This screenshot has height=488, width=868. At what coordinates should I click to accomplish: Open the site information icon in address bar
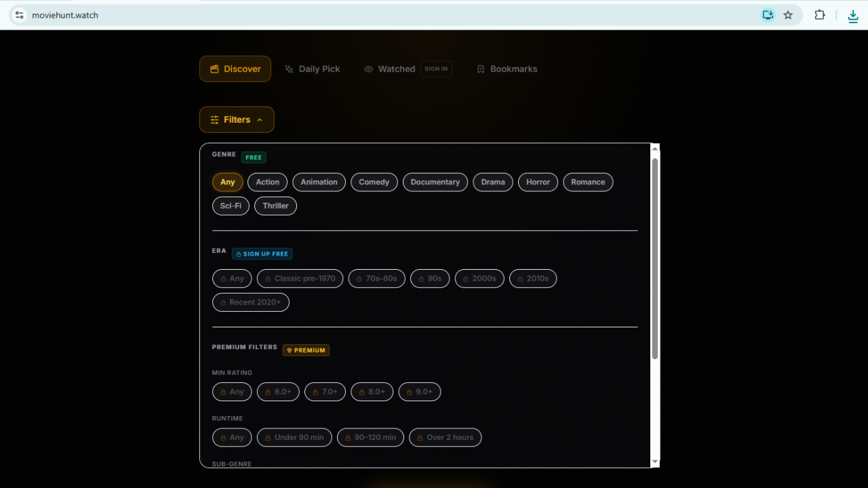[x=19, y=15]
